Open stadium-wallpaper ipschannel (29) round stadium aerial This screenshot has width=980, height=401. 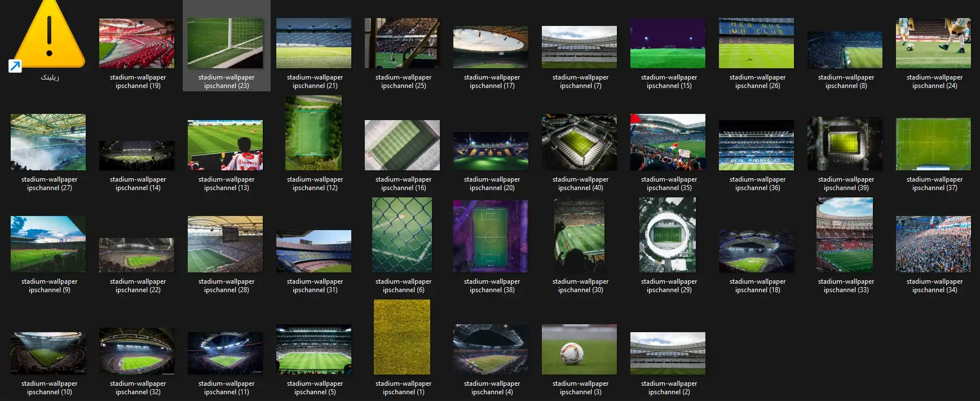(668, 235)
